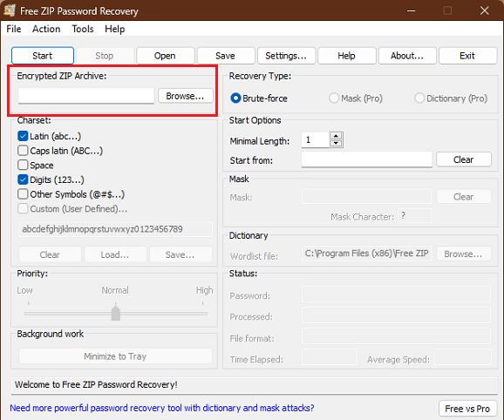Click the app icon in the title bar

[10, 10]
